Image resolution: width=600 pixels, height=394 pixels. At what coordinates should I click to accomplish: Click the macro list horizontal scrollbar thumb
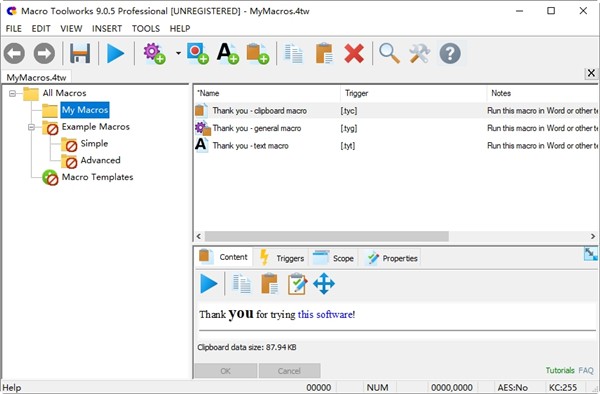point(326,236)
